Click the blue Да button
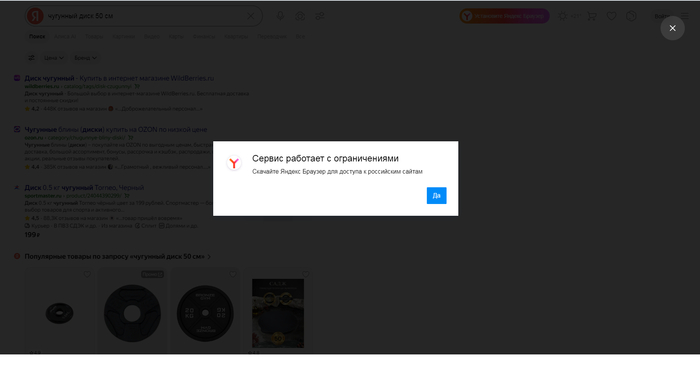700x389 pixels. coord(437,196)
